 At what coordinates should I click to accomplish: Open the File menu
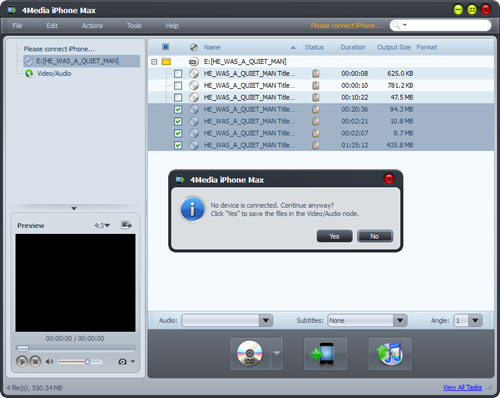point(17,26)
